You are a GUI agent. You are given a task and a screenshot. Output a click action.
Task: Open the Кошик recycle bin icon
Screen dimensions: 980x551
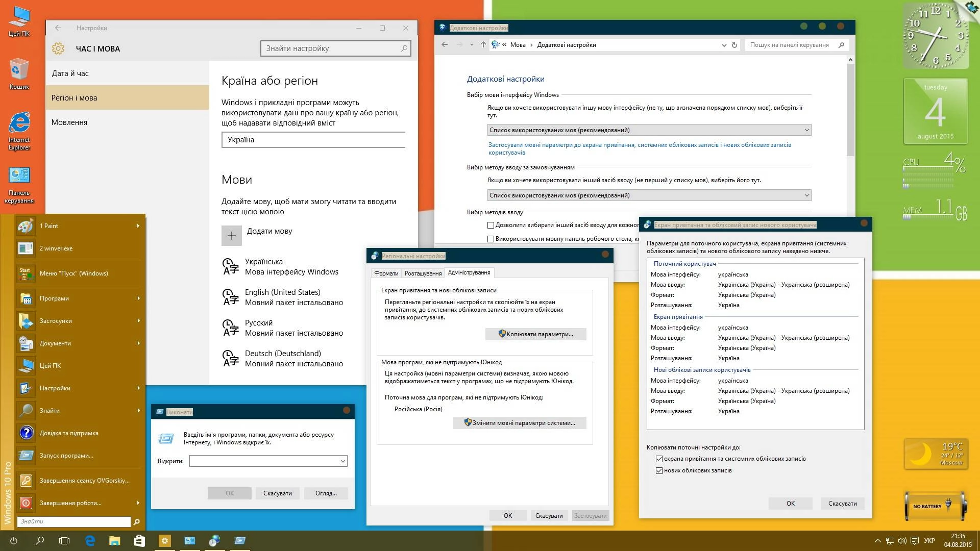tap(19, 69)
